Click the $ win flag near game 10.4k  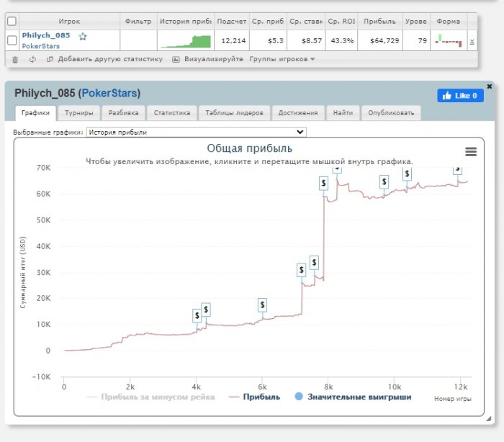[x=407, y=173]
